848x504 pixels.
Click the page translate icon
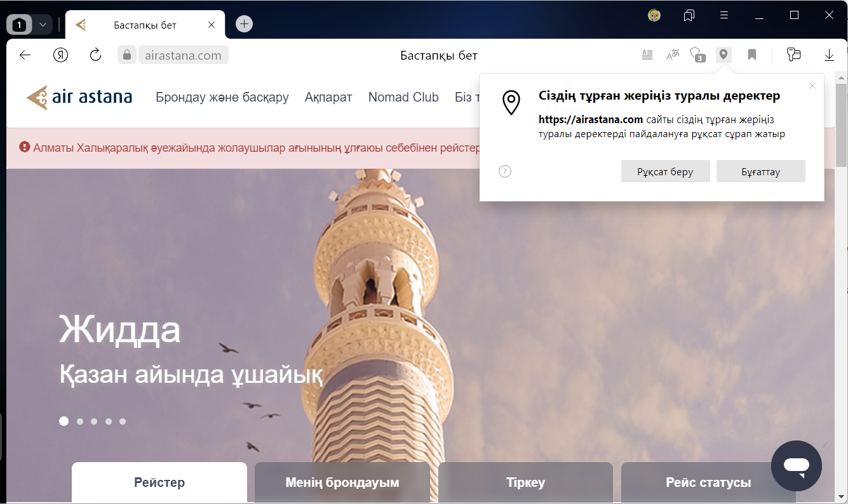coord(673,55)
